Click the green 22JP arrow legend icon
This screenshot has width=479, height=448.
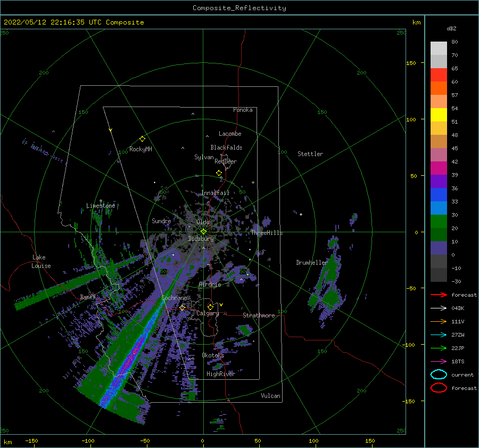439,348
